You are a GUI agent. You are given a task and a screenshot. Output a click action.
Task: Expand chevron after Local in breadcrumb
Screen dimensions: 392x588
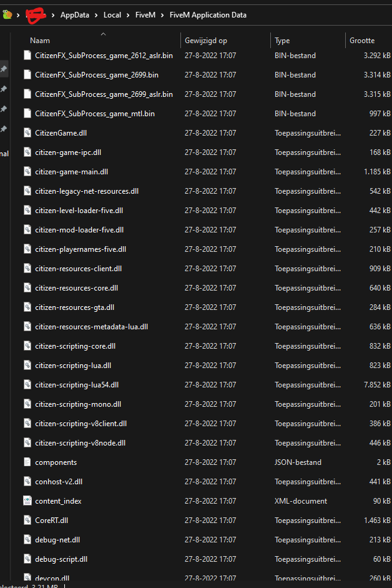pyautogui.click(x=128, y=16)
